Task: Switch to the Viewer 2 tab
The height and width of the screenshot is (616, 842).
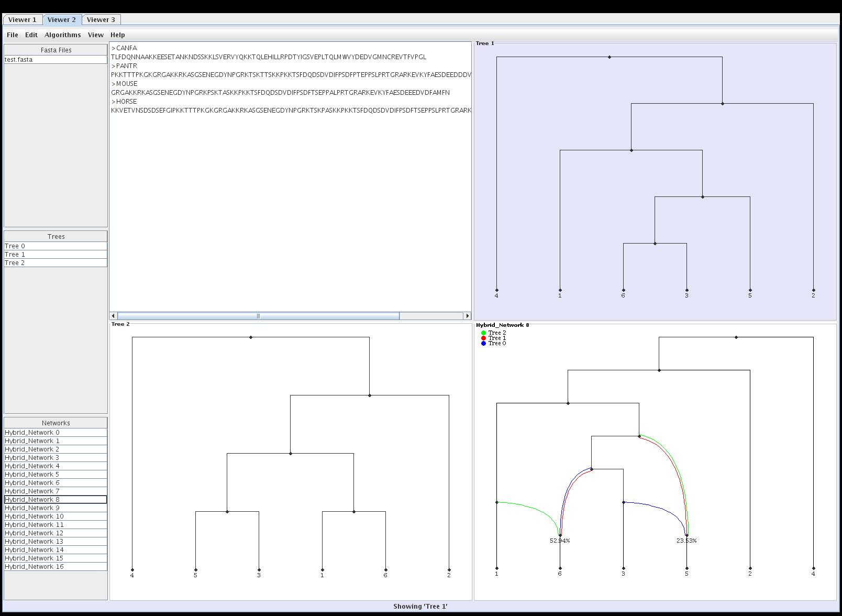Action: 62,20
